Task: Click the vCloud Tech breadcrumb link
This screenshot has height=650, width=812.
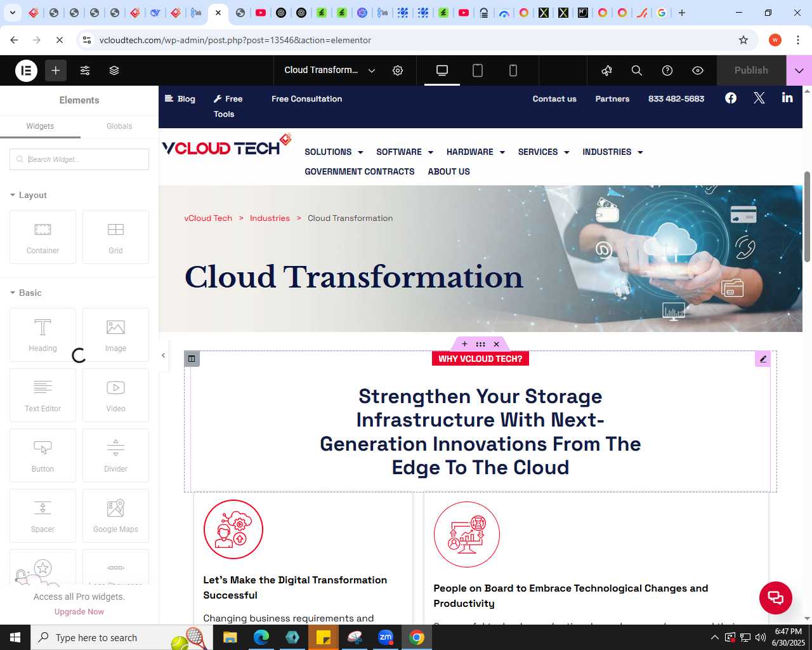Action: click(x=208, y=218)
